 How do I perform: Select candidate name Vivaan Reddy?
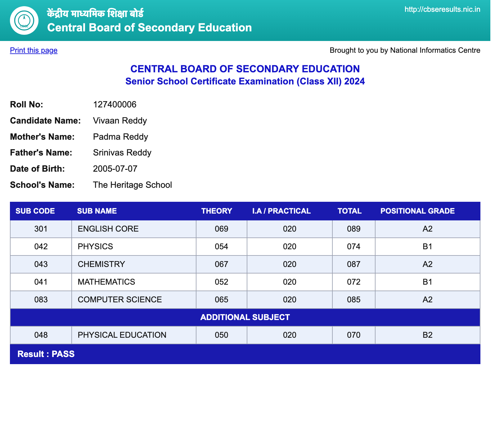tap(120, 121)
